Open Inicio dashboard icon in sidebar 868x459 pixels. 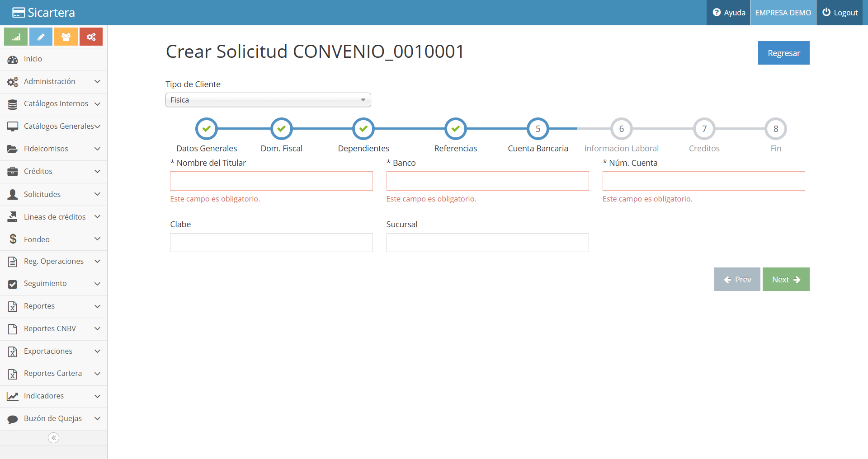pos(13,59)
